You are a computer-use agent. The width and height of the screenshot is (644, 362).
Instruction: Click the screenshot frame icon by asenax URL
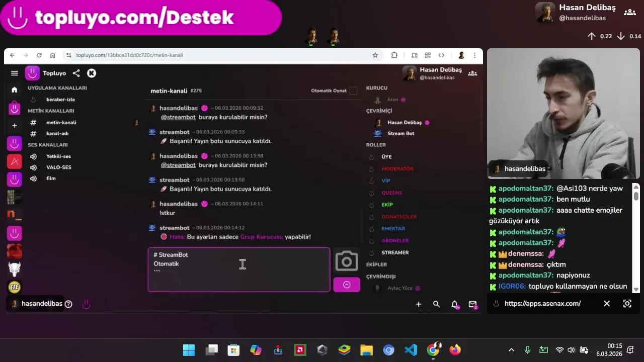click(x=627, y=304)
